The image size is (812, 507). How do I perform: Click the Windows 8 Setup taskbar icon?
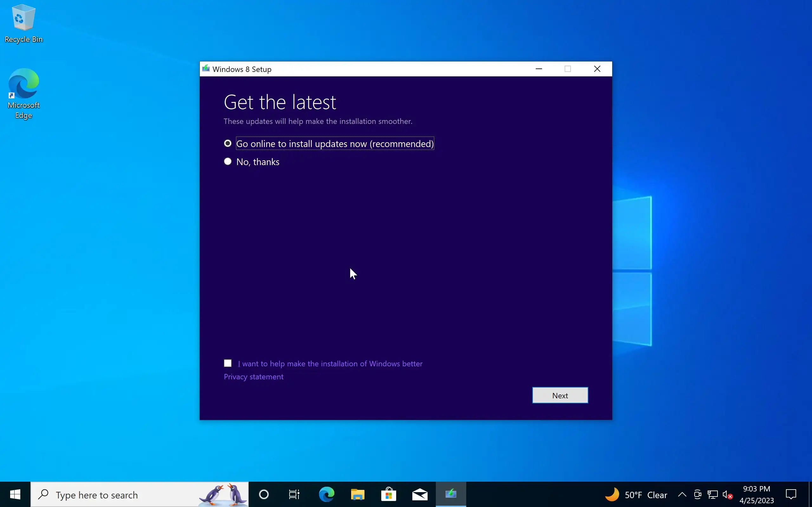point(451,494)
